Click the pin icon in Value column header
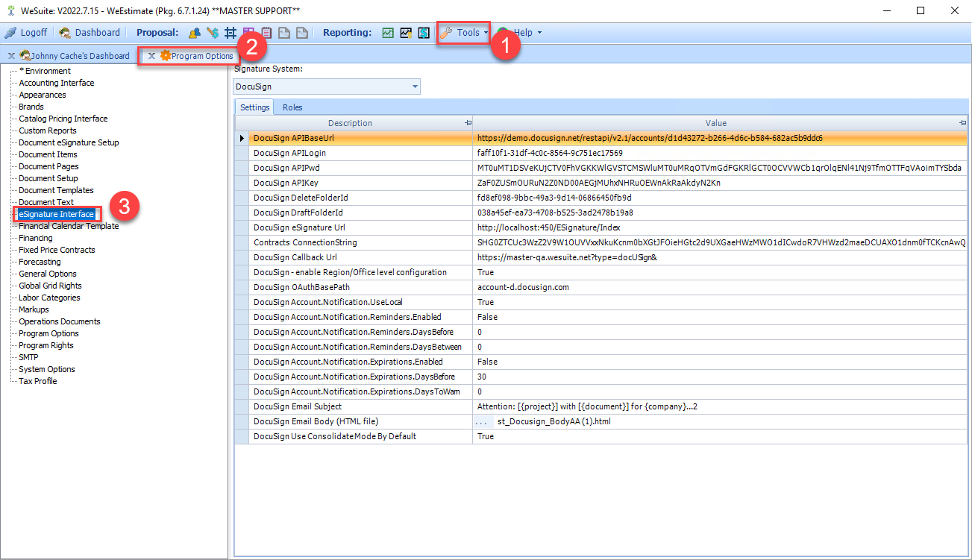 tap(963, 123)
